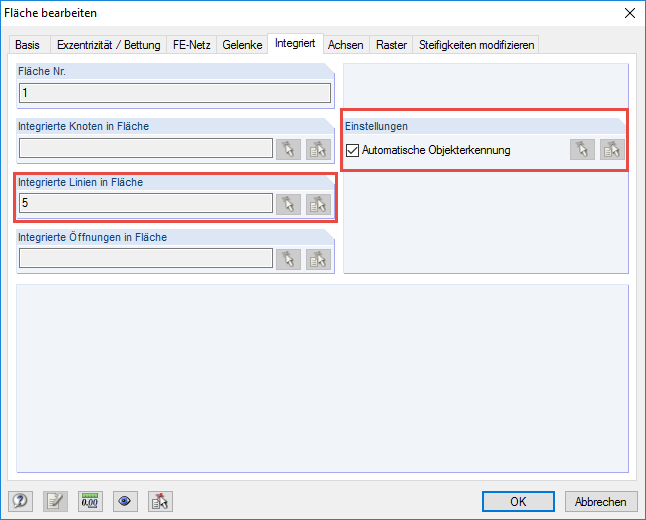
Task: Switch to the Achsen tab
Action: (345, 45)
